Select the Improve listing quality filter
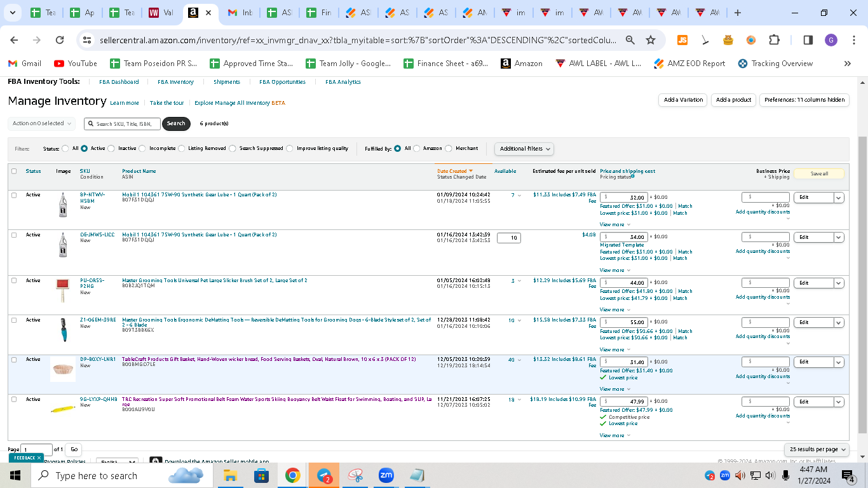 290,149
